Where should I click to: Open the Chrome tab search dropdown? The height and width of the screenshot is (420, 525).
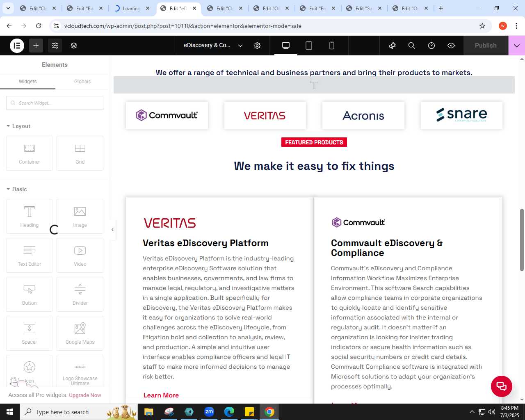[x=8, y=8]
